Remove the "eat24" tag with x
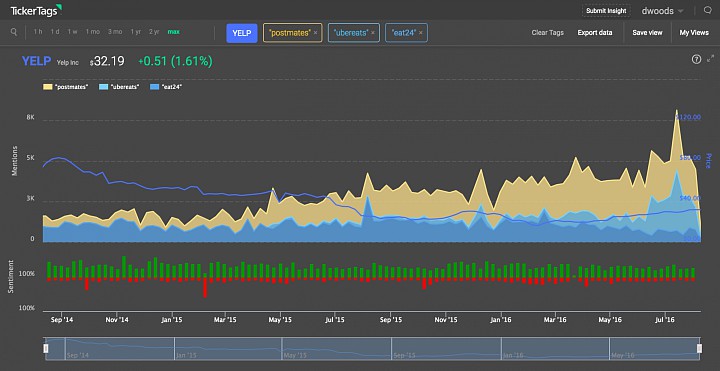720x371 pixels. click(x=421, y=33)
